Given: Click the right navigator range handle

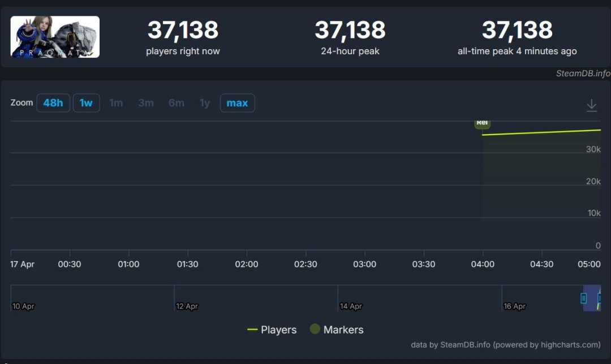Looking at the screenshot, I should (x=600, y=298).
